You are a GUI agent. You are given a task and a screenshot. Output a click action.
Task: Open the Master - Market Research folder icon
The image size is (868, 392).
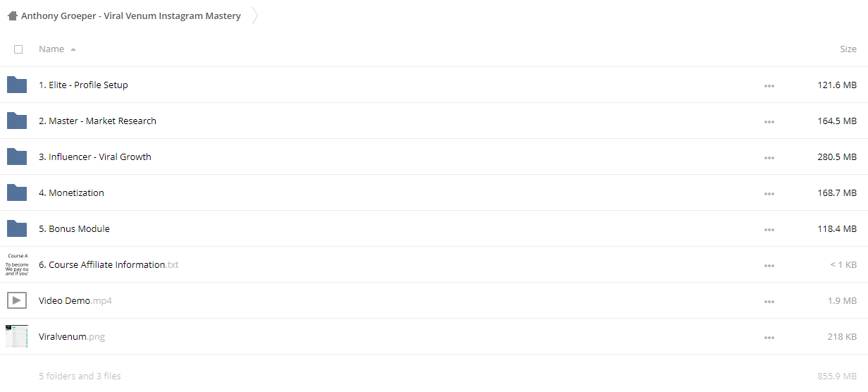[x=17, y=121]
